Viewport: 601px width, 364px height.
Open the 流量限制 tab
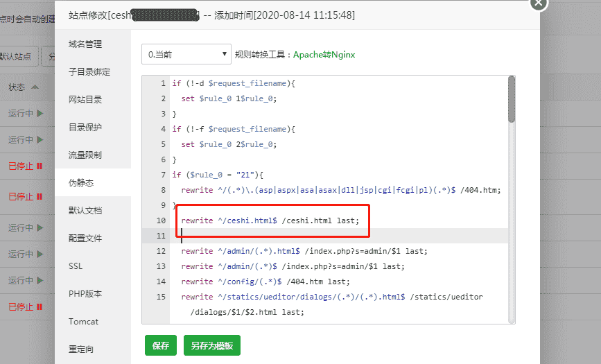coord(85,155)
